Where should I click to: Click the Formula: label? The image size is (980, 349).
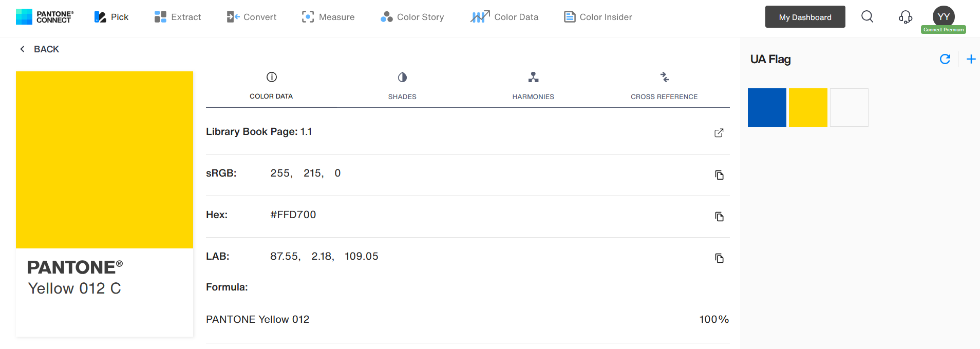tap(227, 287)
